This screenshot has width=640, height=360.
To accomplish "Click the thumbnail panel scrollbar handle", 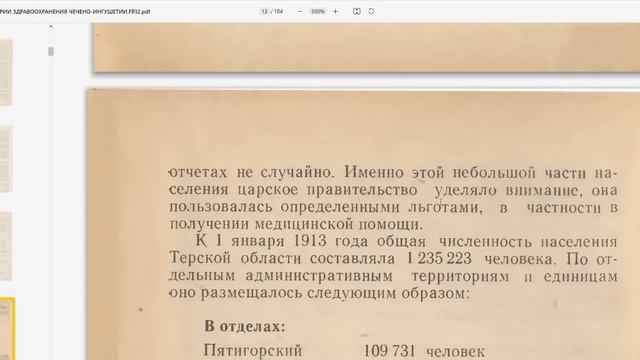I will click(x=51, y=51).
